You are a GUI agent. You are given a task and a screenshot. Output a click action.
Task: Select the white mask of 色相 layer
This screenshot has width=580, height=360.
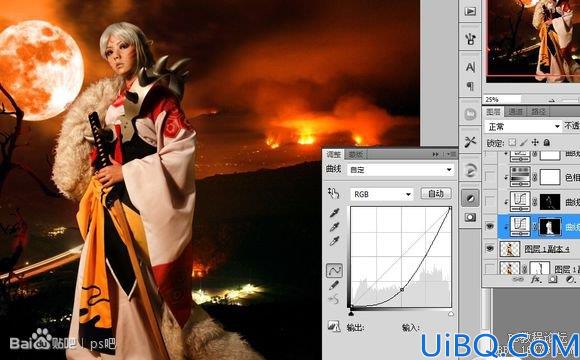tap(550, 177)
